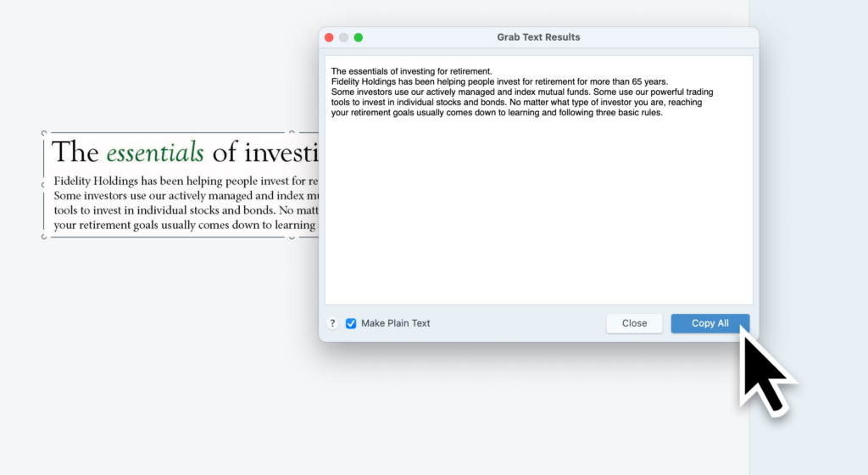
Task: Click the top-left selection corner handle
Action: [x=44, y=133]
